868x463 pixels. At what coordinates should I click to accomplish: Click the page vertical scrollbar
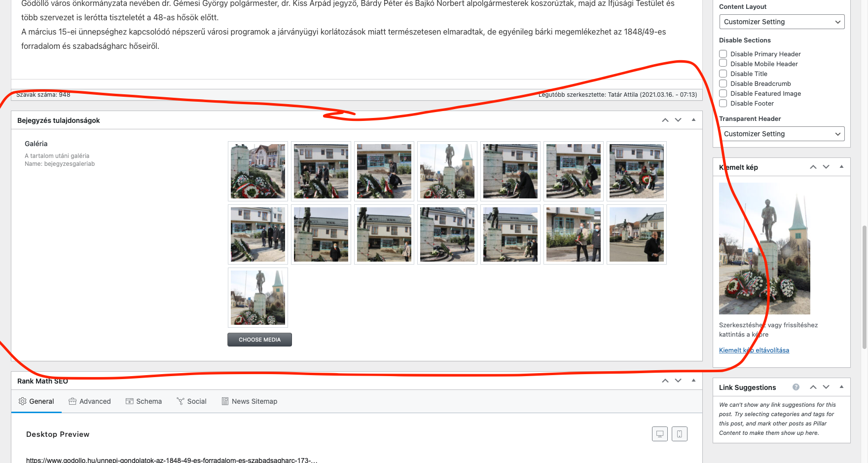click(x=864, y=286)
